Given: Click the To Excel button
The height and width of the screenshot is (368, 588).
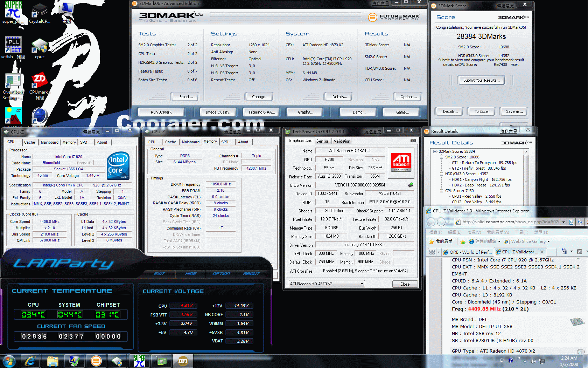Looking at the screenshot, I should coord(481,111).
